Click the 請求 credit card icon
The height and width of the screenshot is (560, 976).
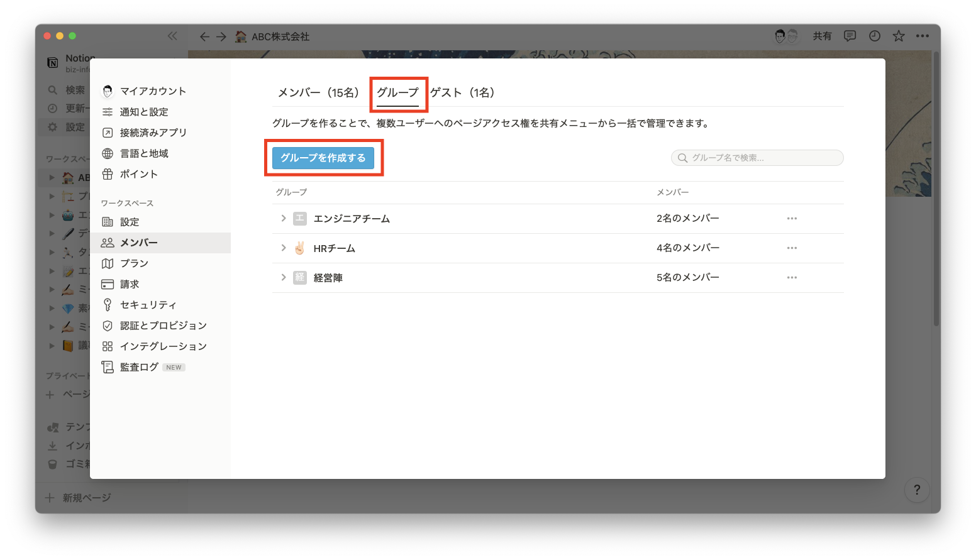tap(108, 284)
